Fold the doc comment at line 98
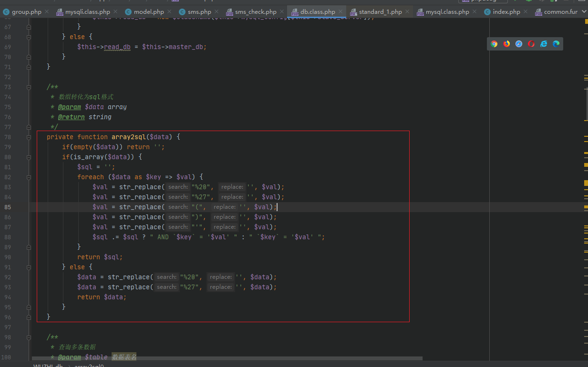Image resolution: width=588 pixels, height=367 pixels. click(x=29, y=337)
